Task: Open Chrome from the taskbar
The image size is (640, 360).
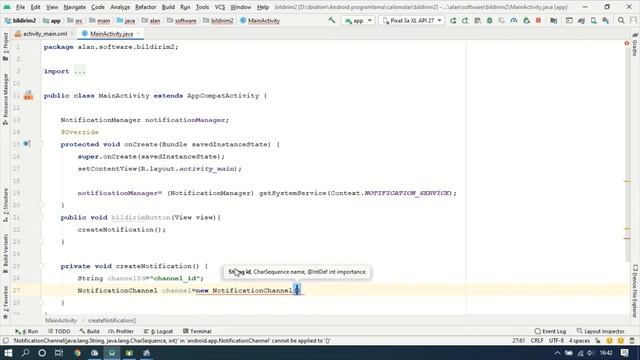Action: 77,353
